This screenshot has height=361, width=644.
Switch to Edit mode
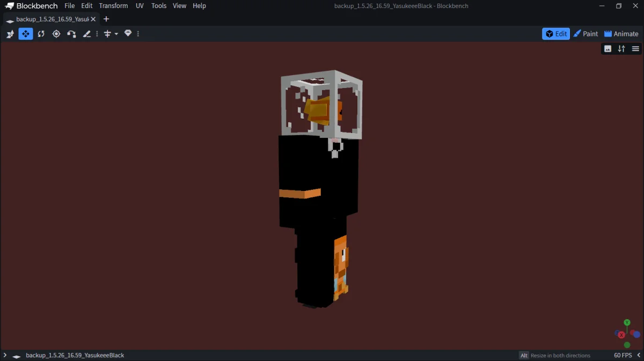[556, 34]
